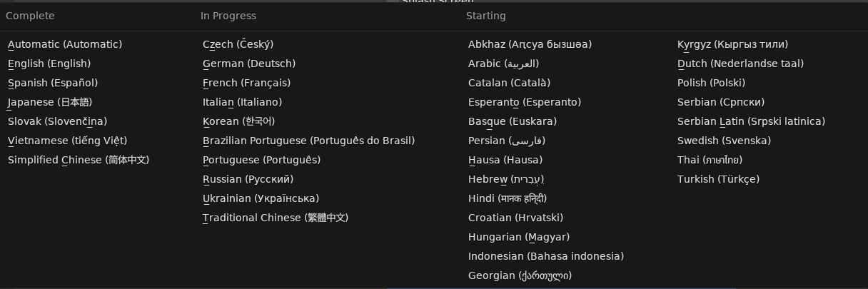This screenshot has width=868, height=289.
Task: Select Korean (한국어) language
Action: (239, 121)
